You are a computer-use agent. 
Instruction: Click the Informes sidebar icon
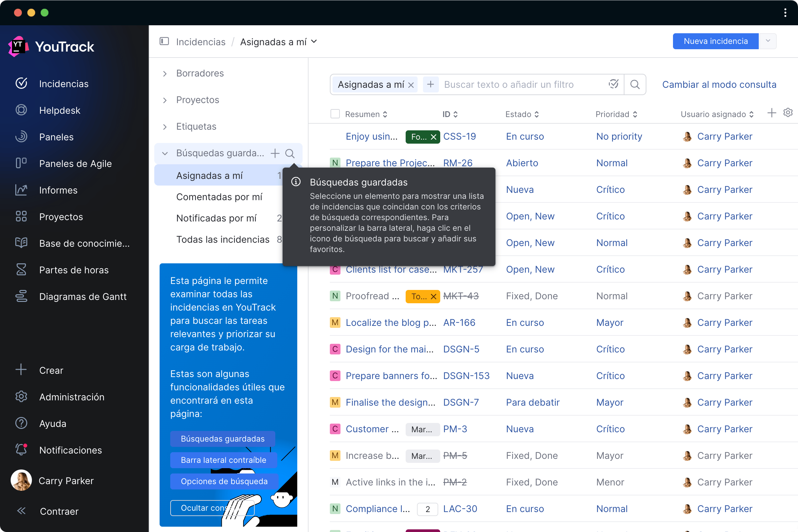(21, 190)
